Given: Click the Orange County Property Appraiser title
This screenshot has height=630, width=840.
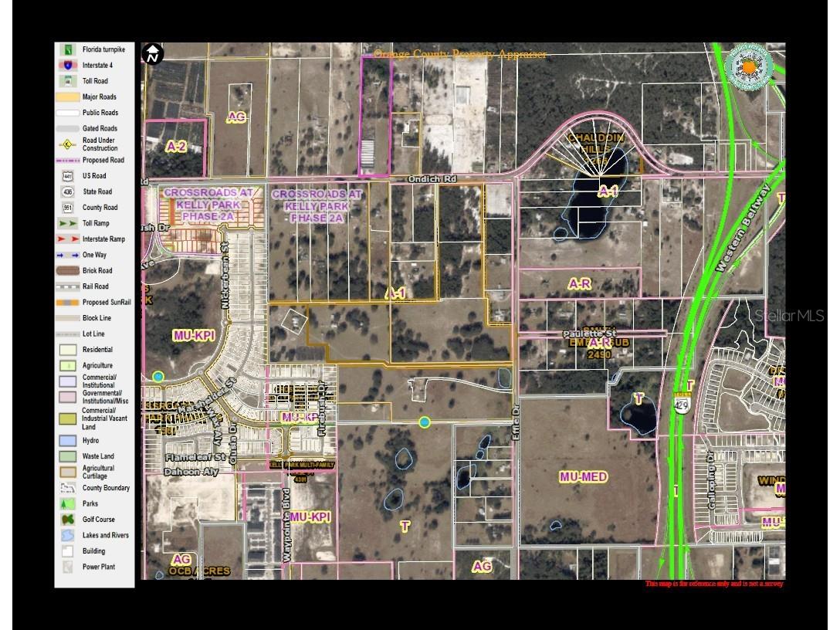Looking at the screenshot, I should tap(460, 54).
